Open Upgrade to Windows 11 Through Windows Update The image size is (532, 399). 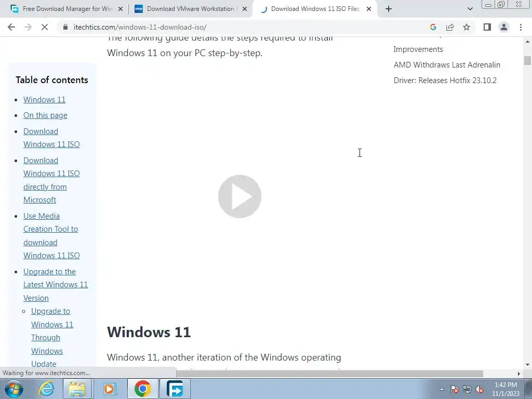click(52, 338)
